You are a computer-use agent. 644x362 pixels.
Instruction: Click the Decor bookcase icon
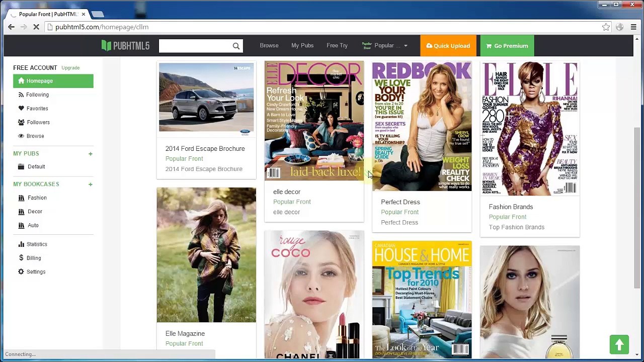[x=21, y=212]
